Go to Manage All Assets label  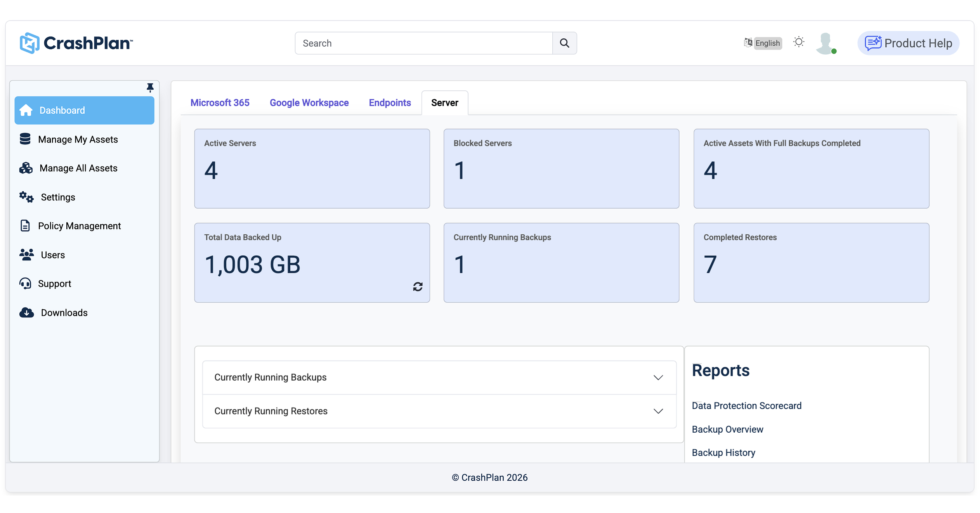click(78, 168)
